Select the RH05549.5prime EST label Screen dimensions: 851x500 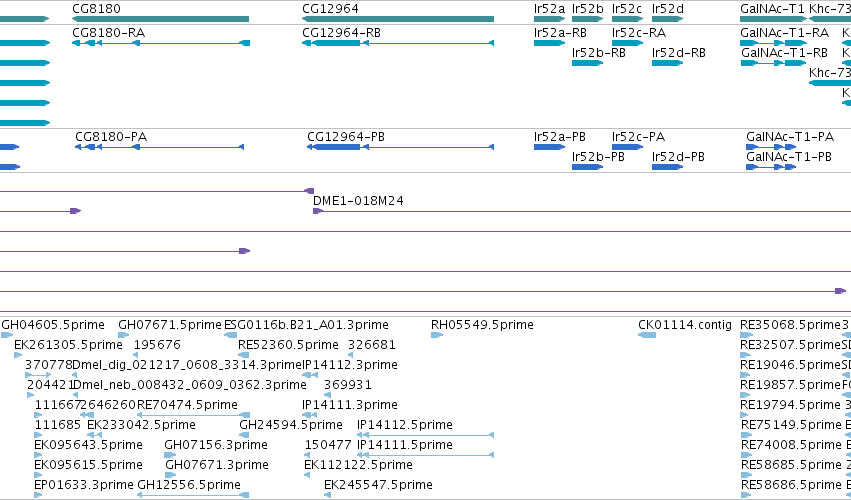[x=482, y=325]
